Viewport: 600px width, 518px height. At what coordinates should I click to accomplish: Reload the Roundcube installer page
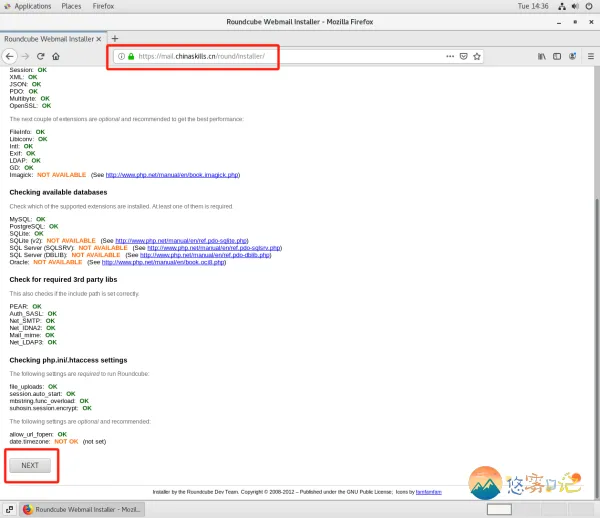(41, 56)
